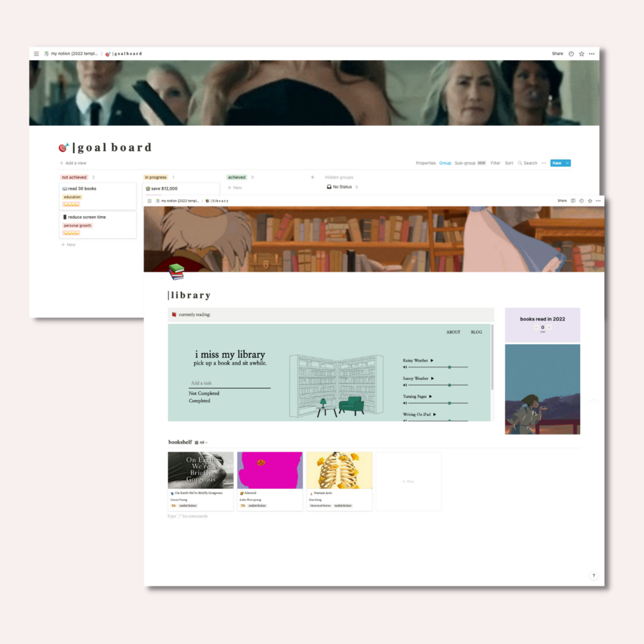The image size is (644, 644).
Task: Click the blue New button
Action: pyautogui.click(x=557, y=163)
